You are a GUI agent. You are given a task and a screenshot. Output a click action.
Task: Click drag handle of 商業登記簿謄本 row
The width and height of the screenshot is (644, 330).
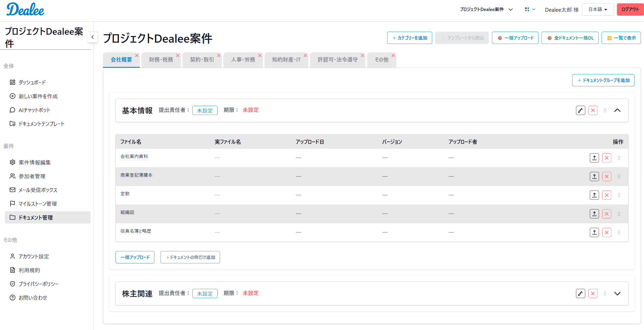coord(619,176)
